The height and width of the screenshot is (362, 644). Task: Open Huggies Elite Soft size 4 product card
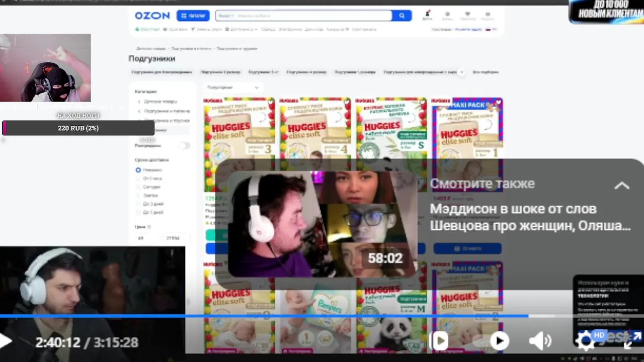coord(315,133)
